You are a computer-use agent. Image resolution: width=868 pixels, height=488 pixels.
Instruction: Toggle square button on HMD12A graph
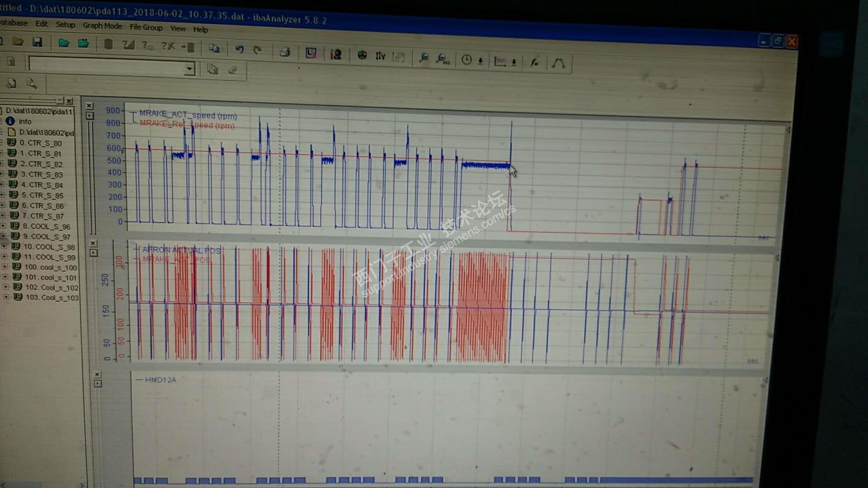point(98,384)
